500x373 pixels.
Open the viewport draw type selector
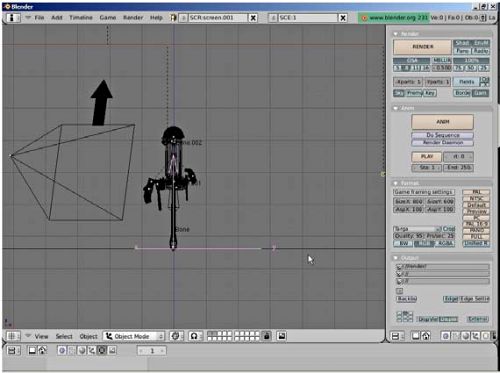click(x=176, y=336)
